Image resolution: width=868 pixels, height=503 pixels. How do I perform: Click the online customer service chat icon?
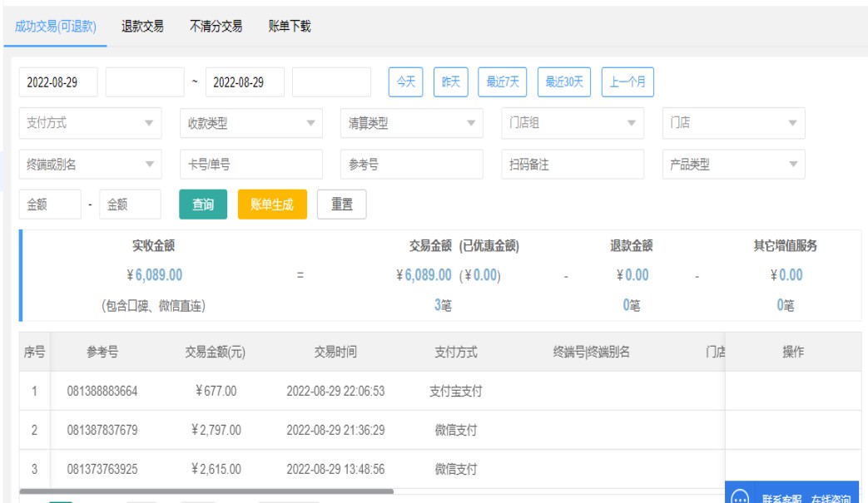coord(740,498)
